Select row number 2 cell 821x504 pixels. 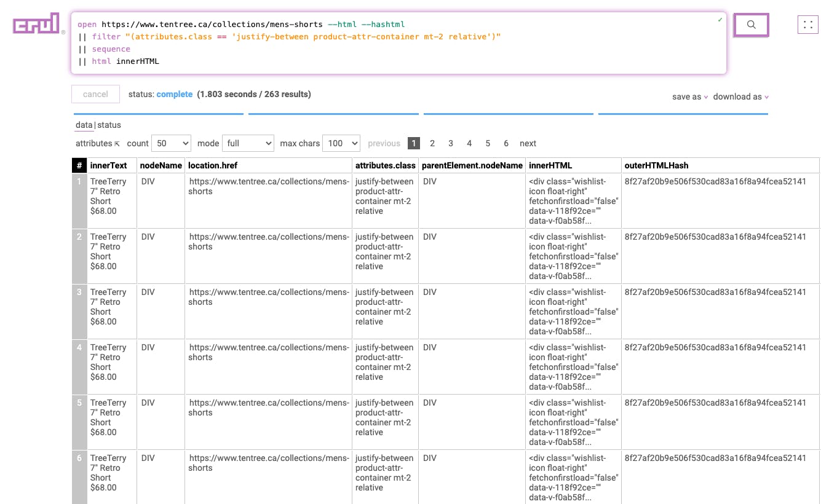click(x=79, y=256)
